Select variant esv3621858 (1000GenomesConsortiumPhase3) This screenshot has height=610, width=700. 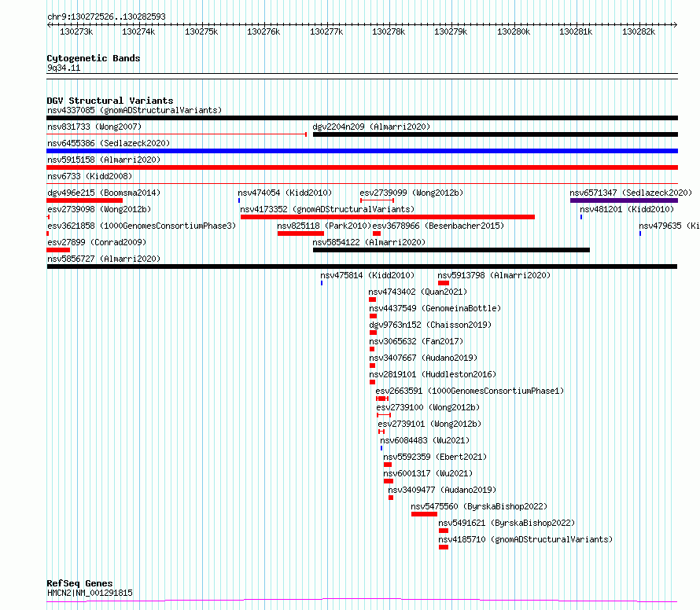(142, 226)
